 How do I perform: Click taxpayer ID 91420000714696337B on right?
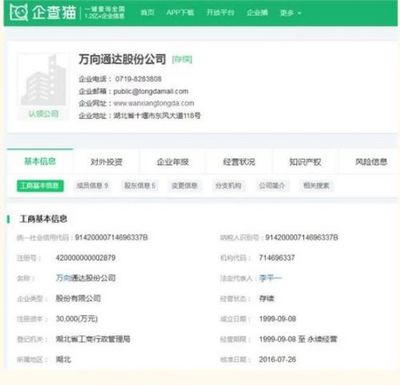point(302,237)
